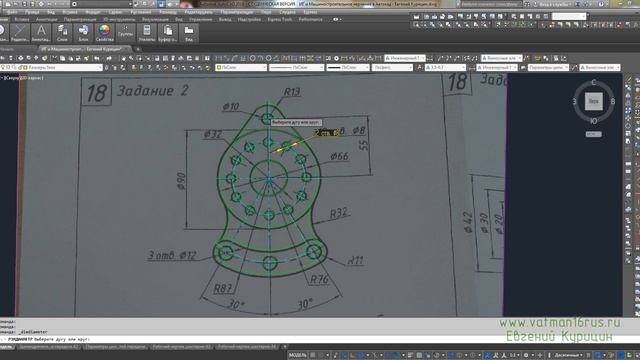Click the Save icon in quick access toolbar
This screenshot has width=640, height=360.
(x=25, y=4)
